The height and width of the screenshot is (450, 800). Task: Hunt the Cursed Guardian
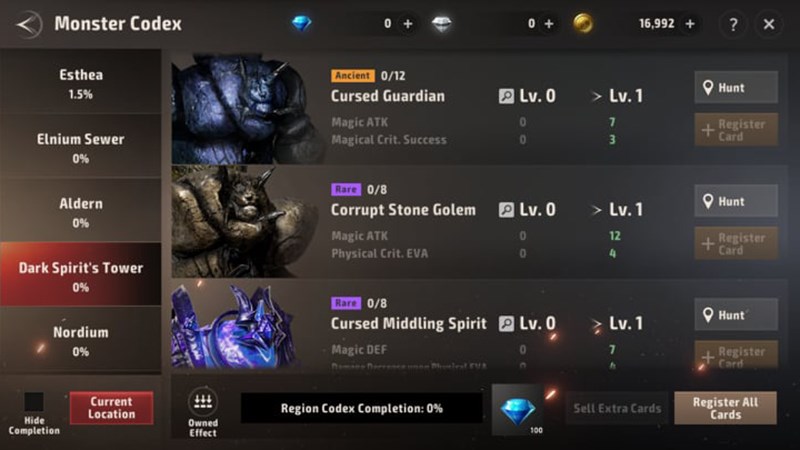pos(736,87)
